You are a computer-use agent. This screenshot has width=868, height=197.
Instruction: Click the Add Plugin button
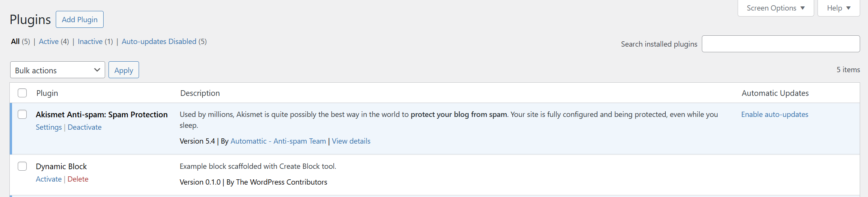tap(79, 20)
